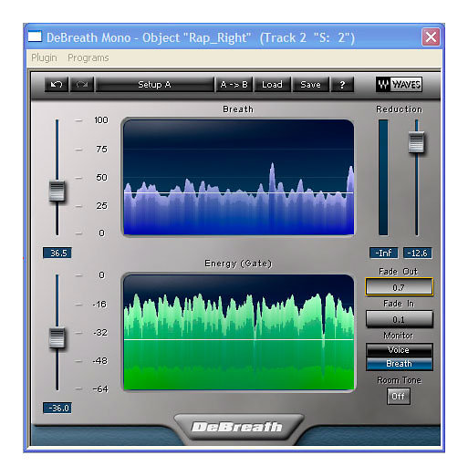This screenshot has height=476, width=468.
Task: Click the -Inf reduction meter readout
Action: (383, 253)
